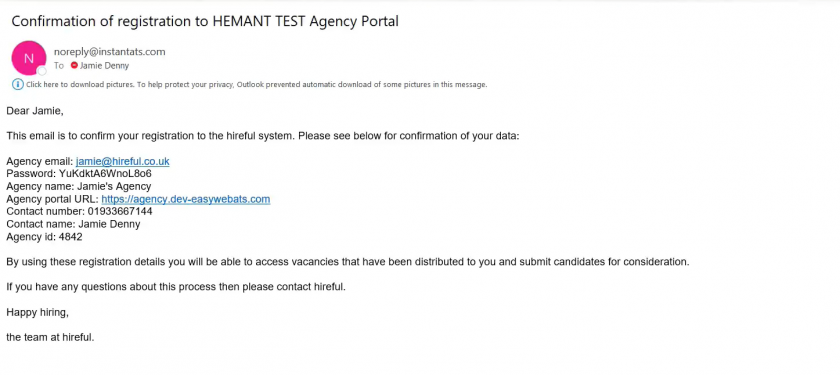This screenshot has width=840, height=375.
Task: Open the agency.dev-easywebats.com portal link
Action: [186, 199]
